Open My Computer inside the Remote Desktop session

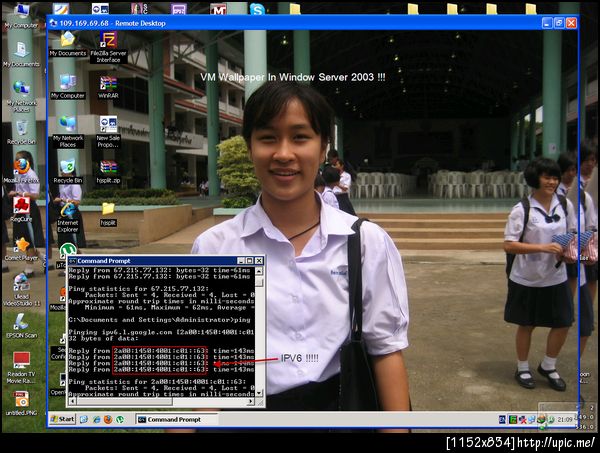68,87
